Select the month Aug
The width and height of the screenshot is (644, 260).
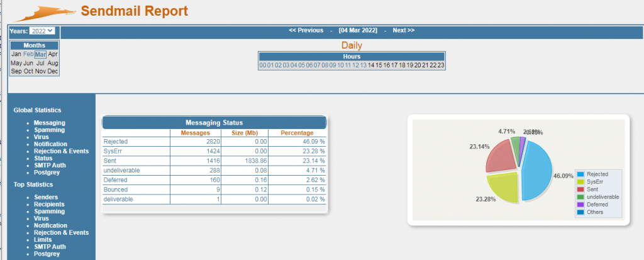click(53, 63)
